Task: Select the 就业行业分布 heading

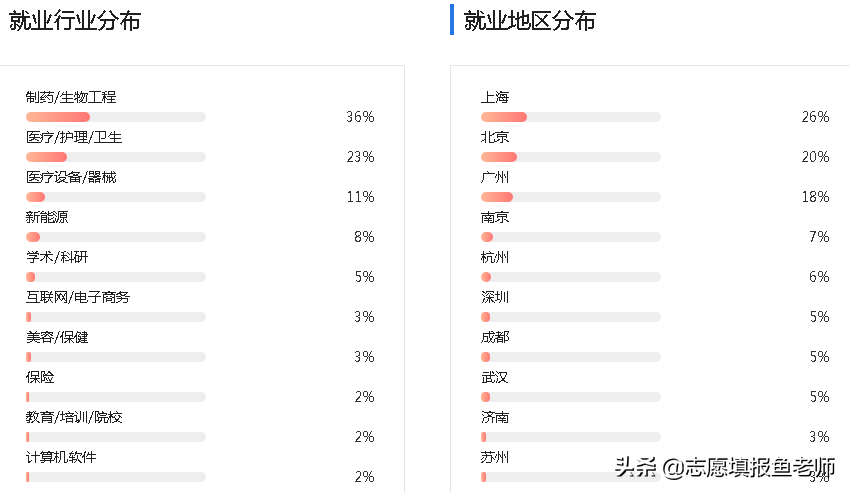Action: pyautogui.click(x=75, y=21)
